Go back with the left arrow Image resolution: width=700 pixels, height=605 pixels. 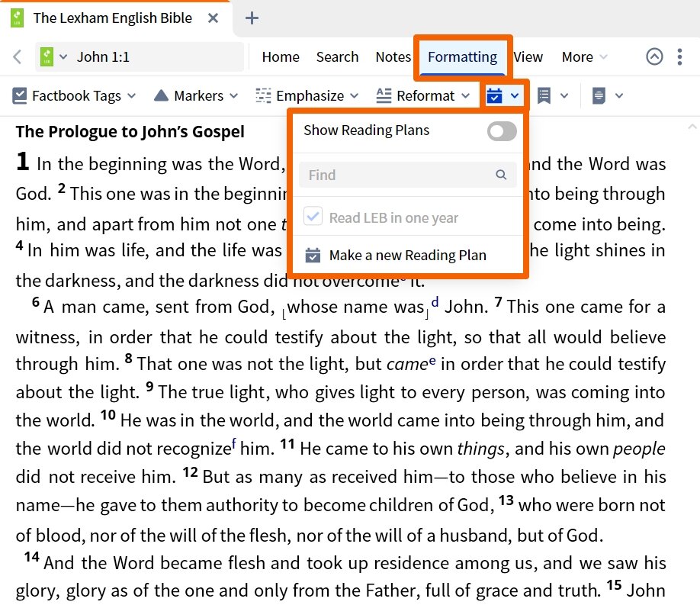pyautogui.click(x=17, y=56)
